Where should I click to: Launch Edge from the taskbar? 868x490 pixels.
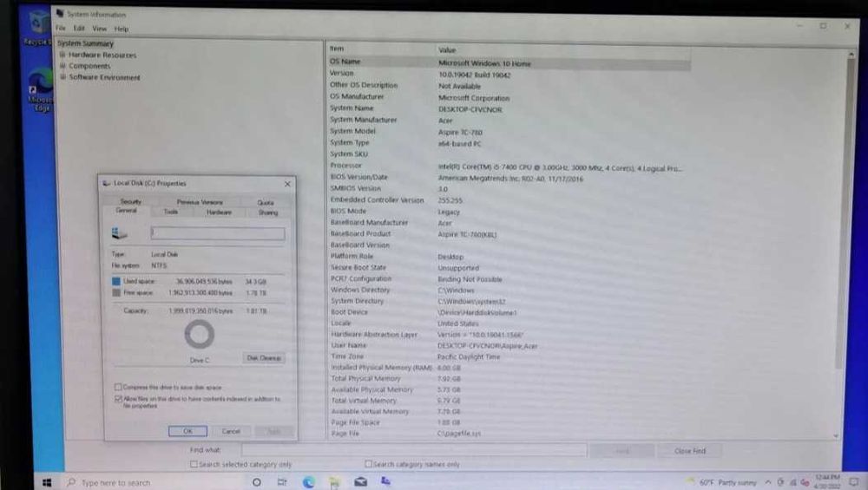[308, 482]
